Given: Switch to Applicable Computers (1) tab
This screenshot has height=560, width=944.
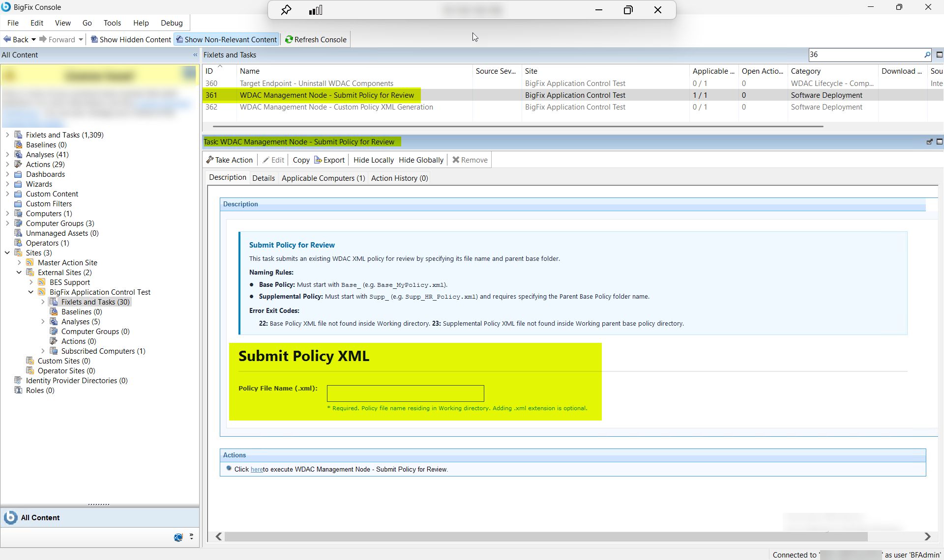Looking at the screenshot, I should pos(323,178).
